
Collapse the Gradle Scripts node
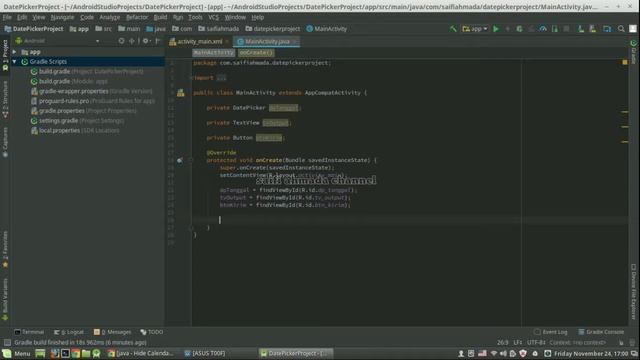pyautogui.click(x=15, y=62)
